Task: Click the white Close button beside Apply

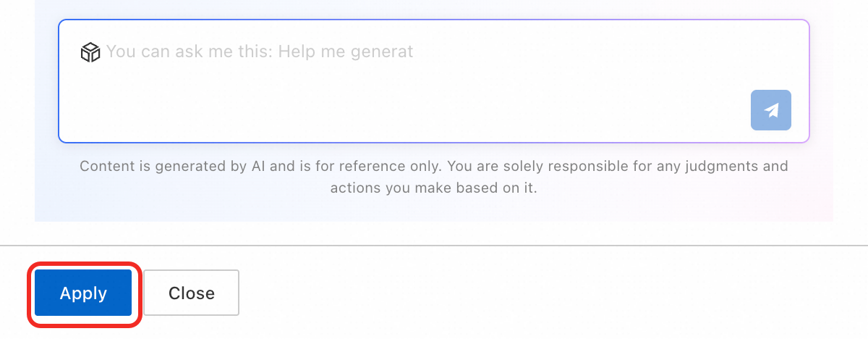Action: (x=191, y=293)
